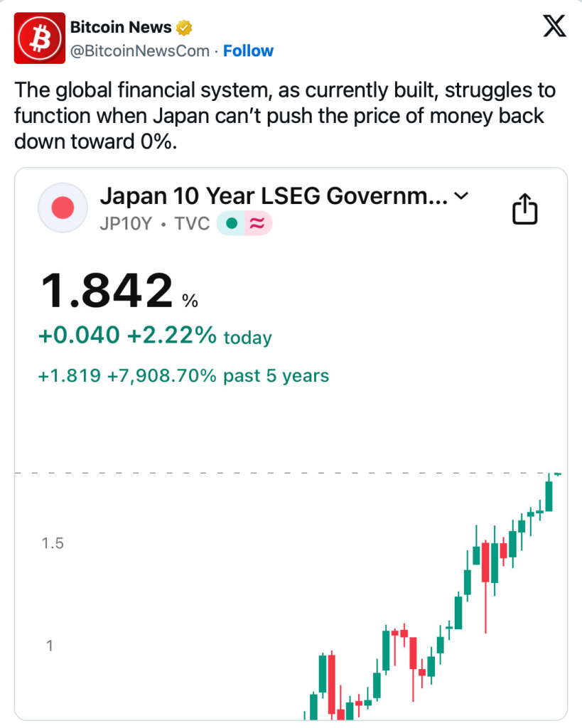Follow the Bitcoin News account
582x728 pixels.
pyautogui.click(x=248, y=50)
